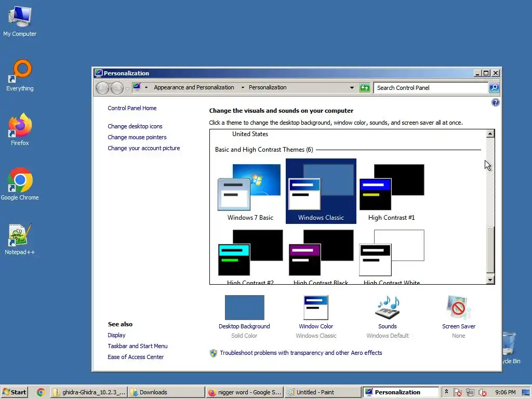Image resolution: width=532 pixels, height=399 pixels.
Task: Open Display link under See also
Action: 116,335
